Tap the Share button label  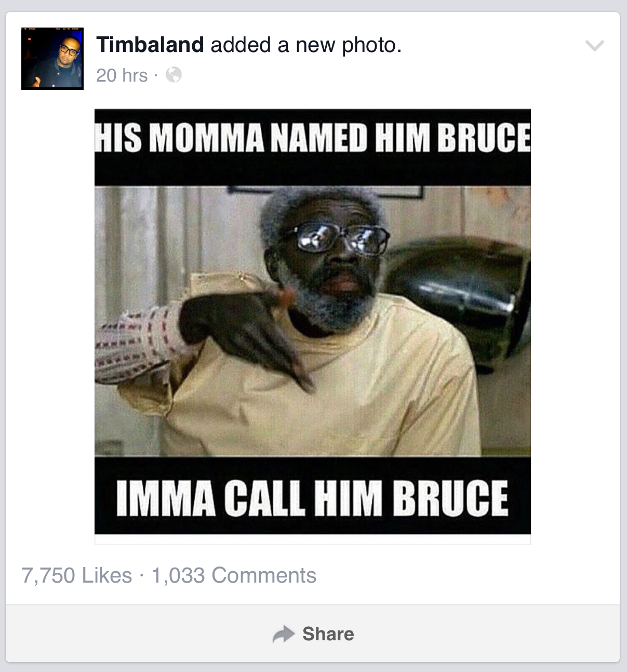pos(328,634)
